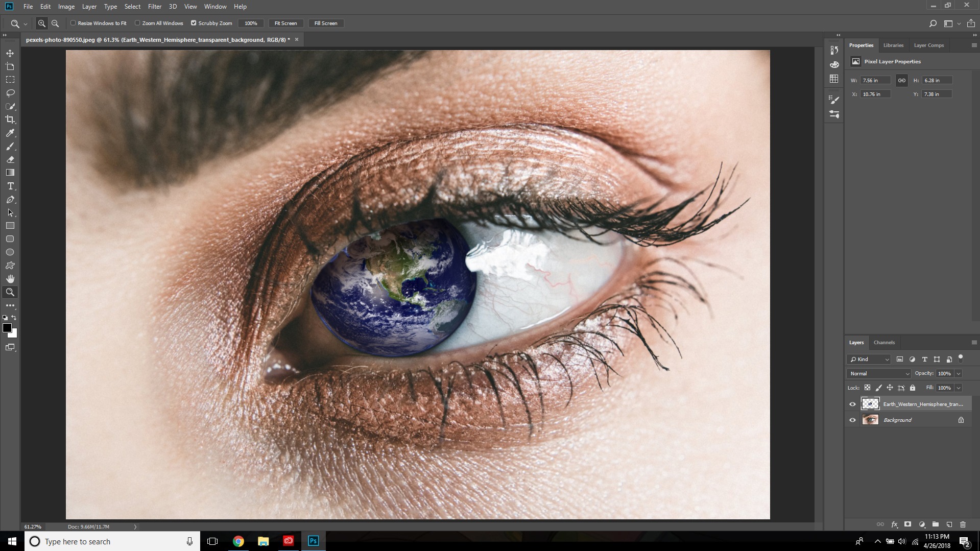Create a new layer group
This screenshot has width=980, height=551.
tap(936, 524)
